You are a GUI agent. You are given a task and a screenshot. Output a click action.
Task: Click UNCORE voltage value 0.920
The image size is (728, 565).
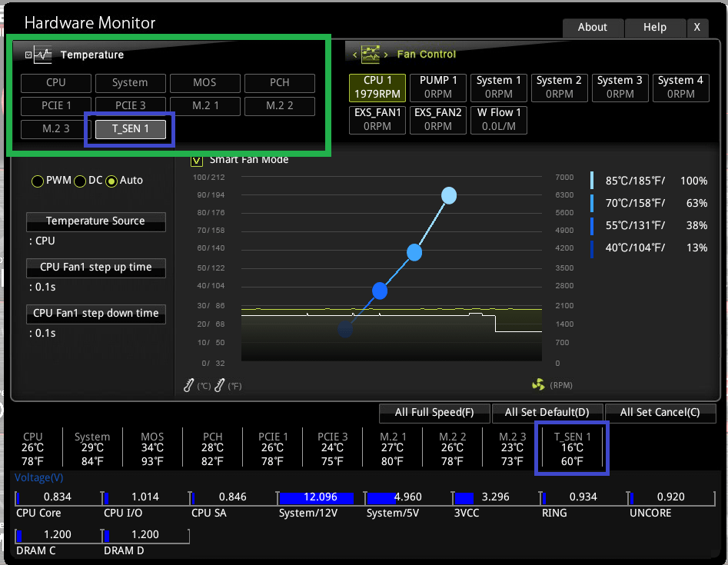[x=670, y=497]
